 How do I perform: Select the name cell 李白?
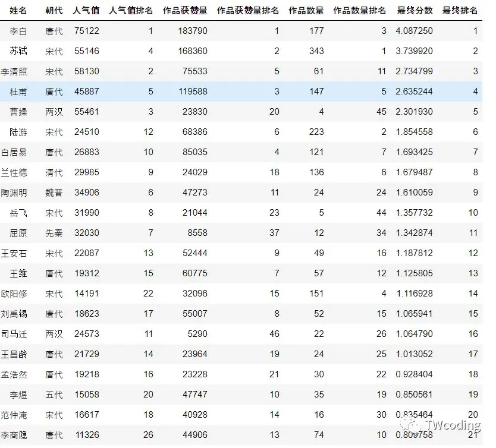tap(18, 31)
